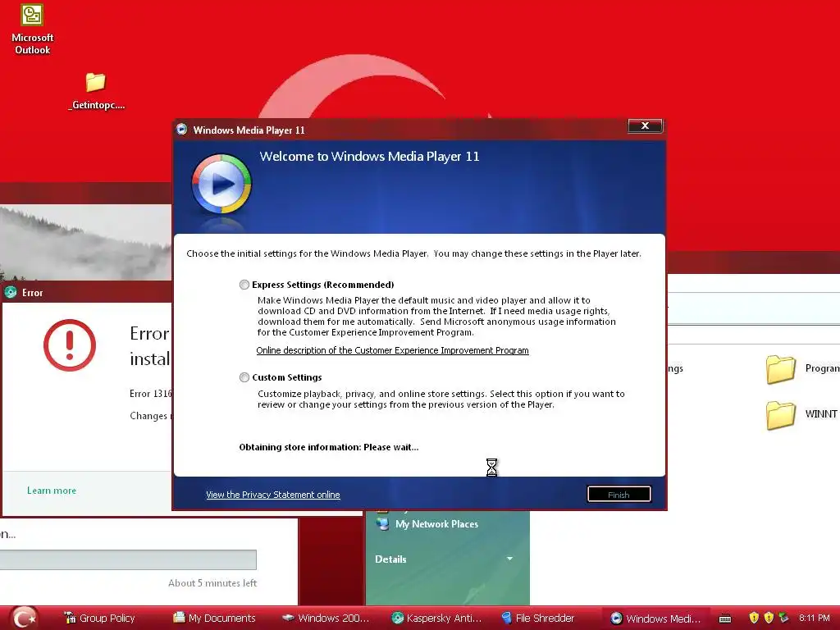Viewport: 840px width, 630px height.
Task: Click the network tray icon beside the clock
Action: pyautogui.click(x=783, y=618)
